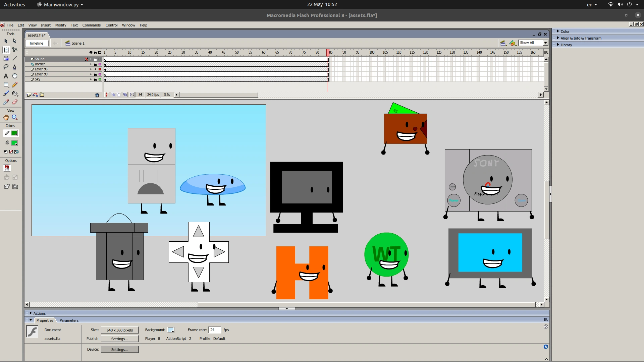Choose the Text tool
This screenshot has height=362, width=644.
[x=6, y=76]
